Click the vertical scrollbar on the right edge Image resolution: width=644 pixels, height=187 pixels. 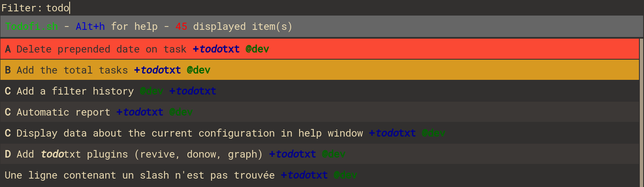click(641, 112)
